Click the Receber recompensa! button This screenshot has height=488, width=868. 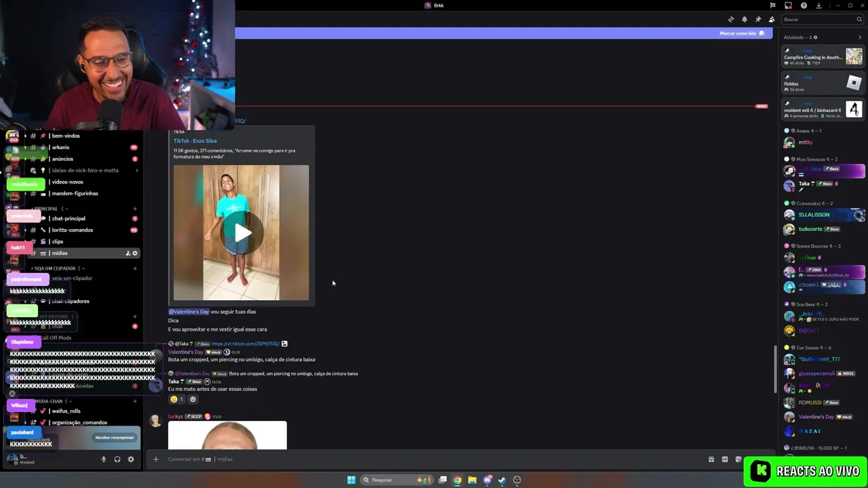(x=115, y=437)
